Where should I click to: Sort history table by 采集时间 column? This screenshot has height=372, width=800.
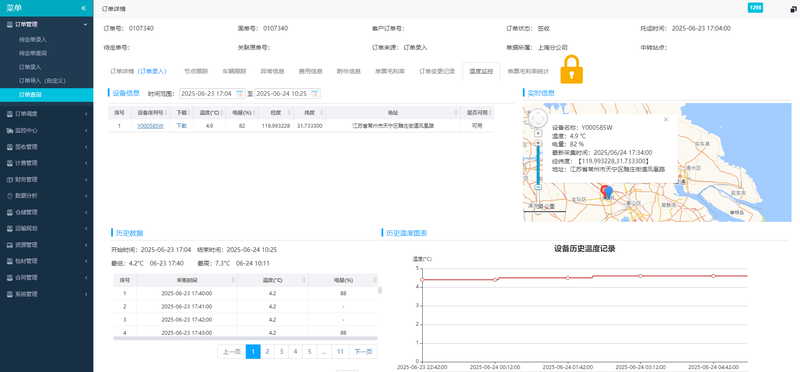coord(234,280)
